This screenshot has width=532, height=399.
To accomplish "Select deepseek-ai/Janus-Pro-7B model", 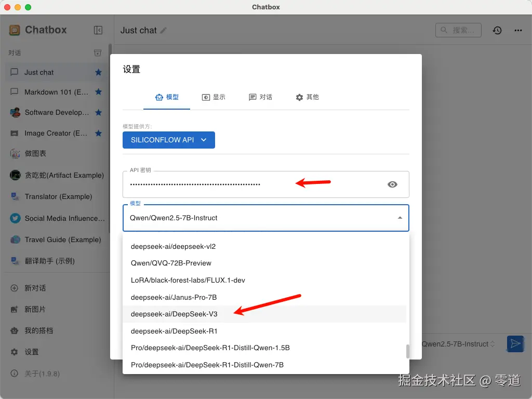I will pos(264,297).
